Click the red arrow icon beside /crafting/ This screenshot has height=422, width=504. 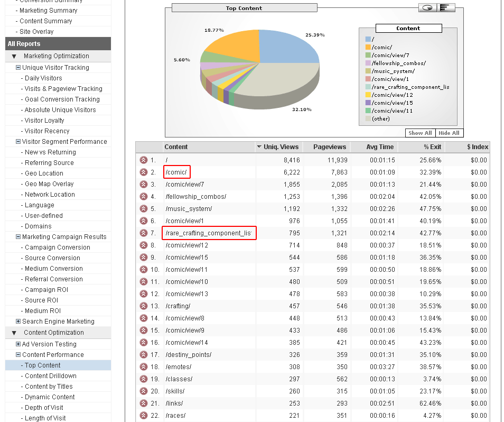143,306
